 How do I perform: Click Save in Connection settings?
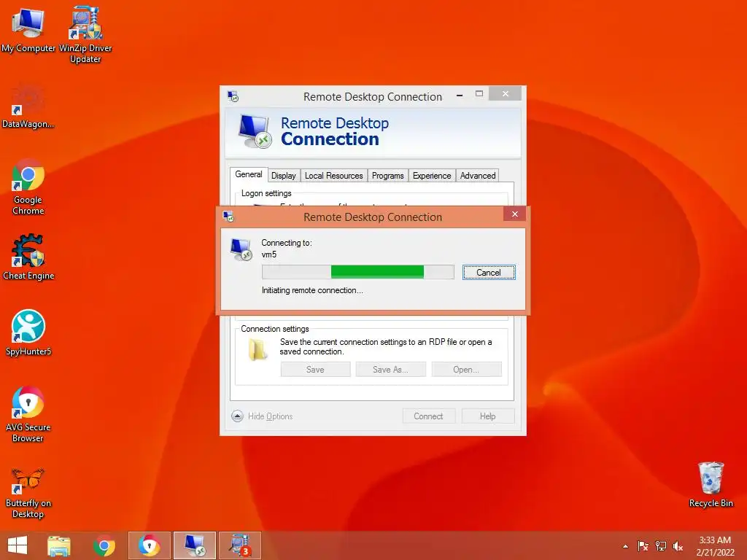coord(315,370)
